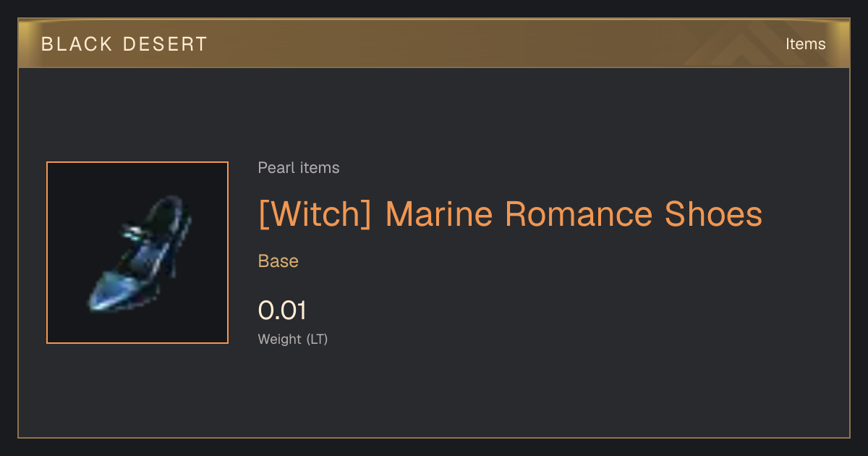Click the gold header banner bar
The width and height of the screenshot is (868, 456).
click(434, 43)
